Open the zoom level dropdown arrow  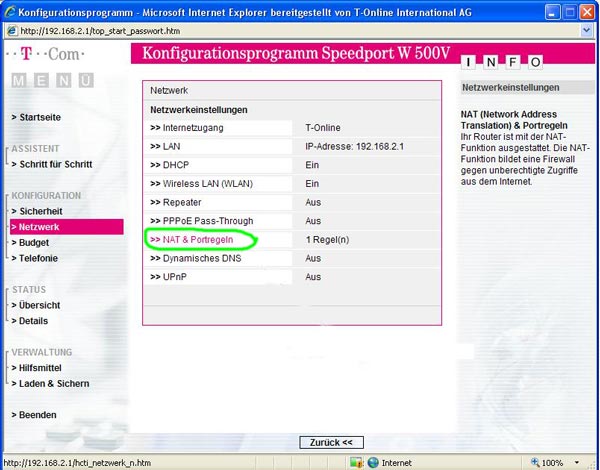576,463
